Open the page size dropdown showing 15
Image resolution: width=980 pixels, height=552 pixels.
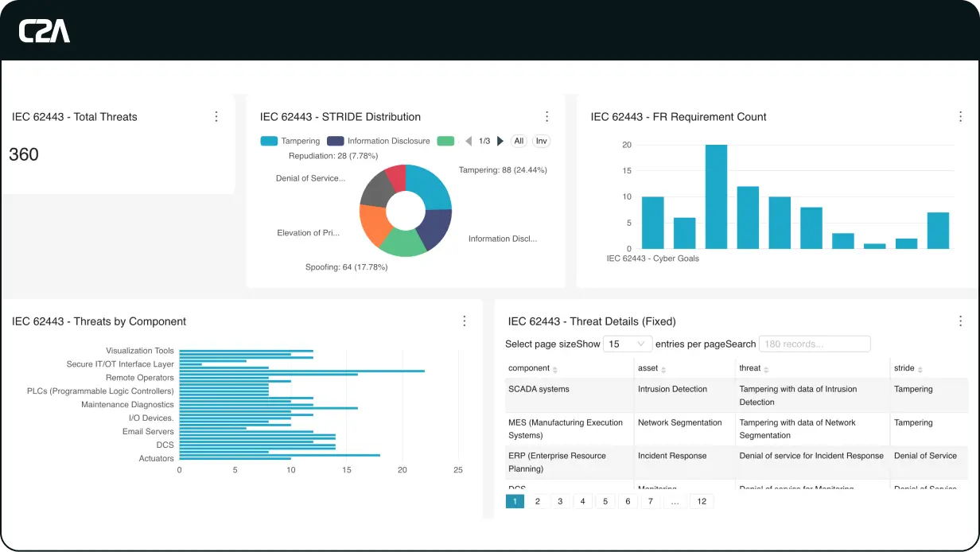pos(627,344)
